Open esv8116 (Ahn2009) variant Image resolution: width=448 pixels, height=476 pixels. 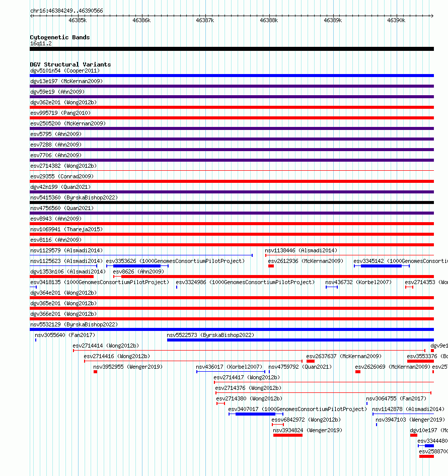pos(232,245)
